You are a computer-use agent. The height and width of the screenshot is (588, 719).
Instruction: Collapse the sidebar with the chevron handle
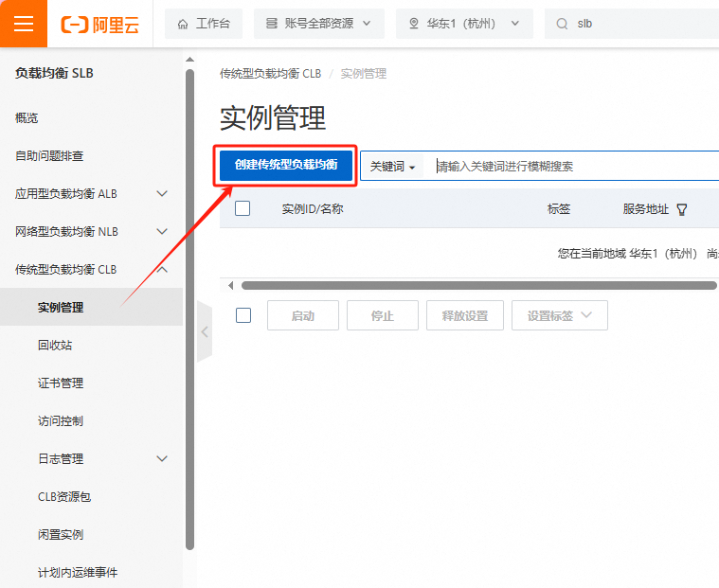click(x=205, y=331)
